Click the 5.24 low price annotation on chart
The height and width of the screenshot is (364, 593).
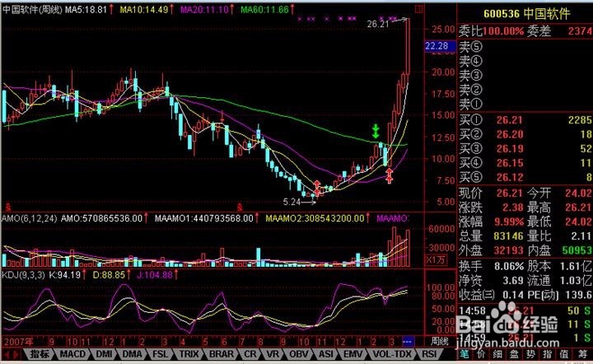pos(292,203)
